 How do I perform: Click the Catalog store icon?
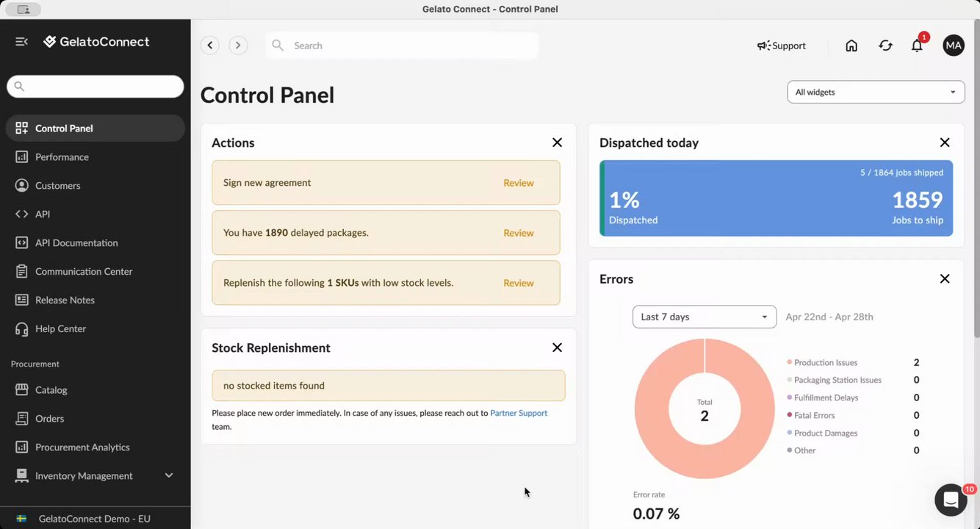pos(21,389)
